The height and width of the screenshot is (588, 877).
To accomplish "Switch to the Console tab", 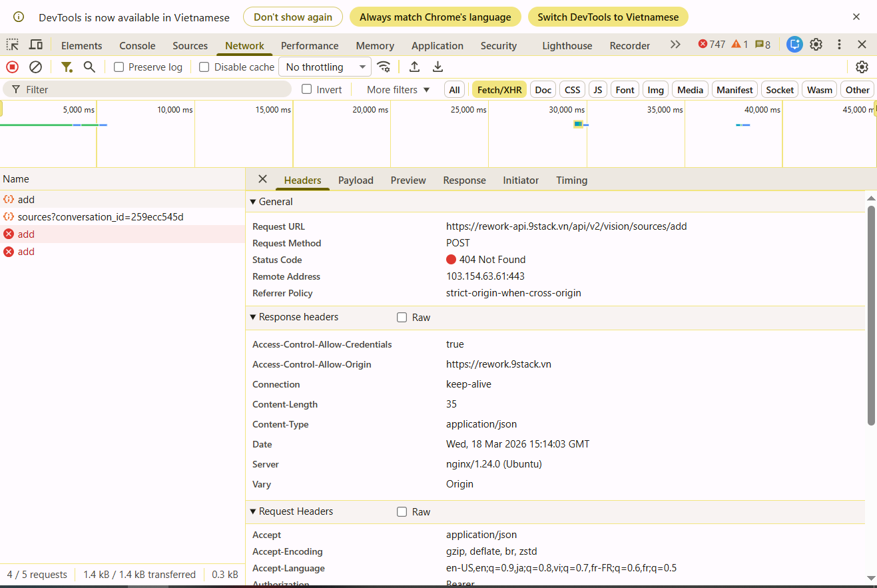I will click(137, 45).
